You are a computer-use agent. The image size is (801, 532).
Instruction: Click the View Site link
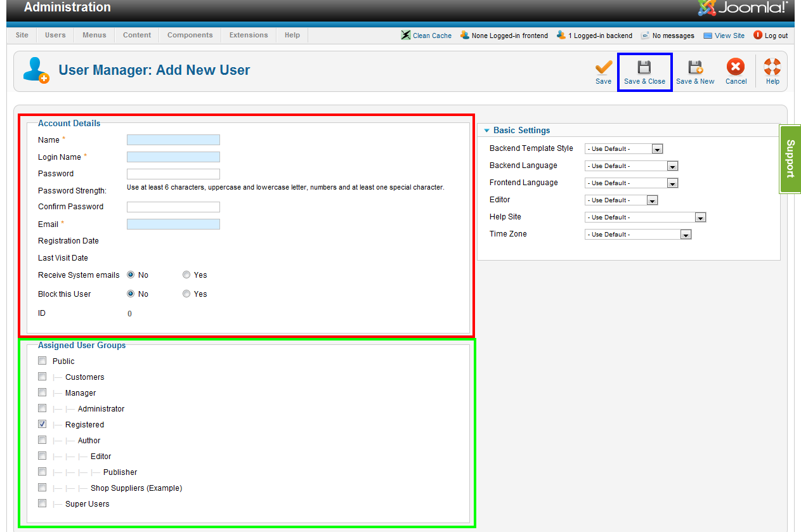730,36
